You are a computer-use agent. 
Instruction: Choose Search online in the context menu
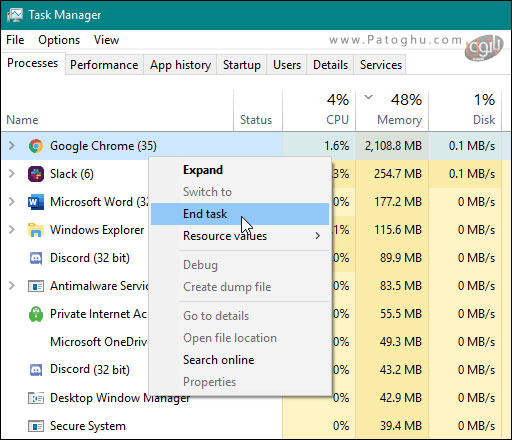[x=240, y=360]
